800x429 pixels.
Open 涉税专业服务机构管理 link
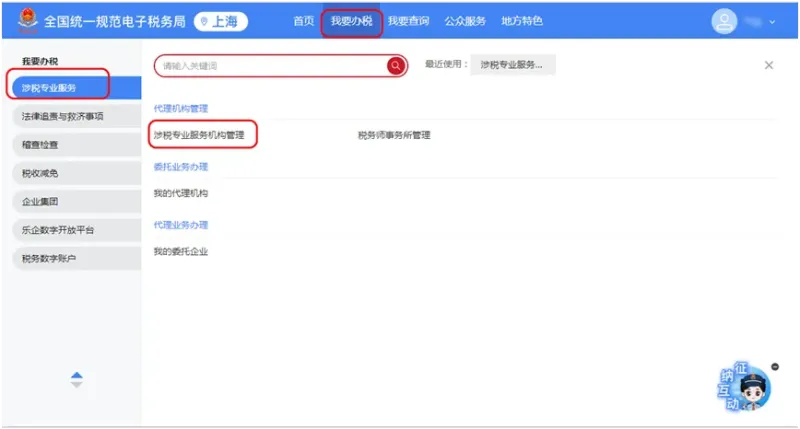(199, 135)
